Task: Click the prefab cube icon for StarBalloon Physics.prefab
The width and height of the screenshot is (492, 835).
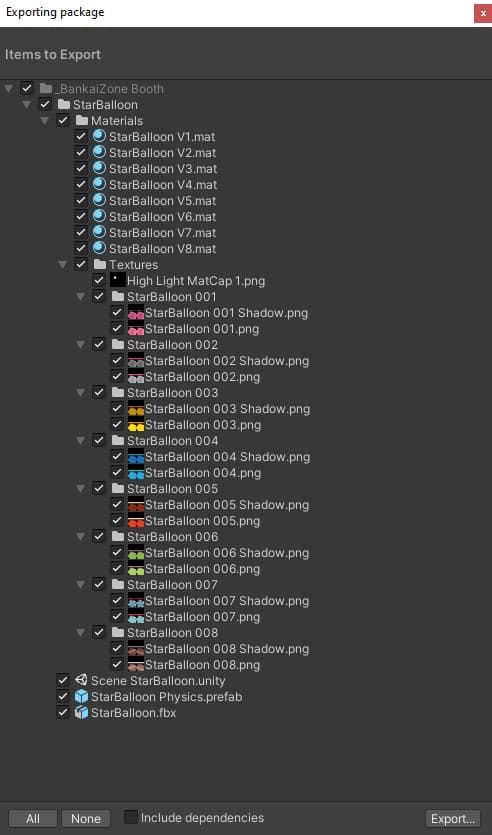Action: pos(81,696)
